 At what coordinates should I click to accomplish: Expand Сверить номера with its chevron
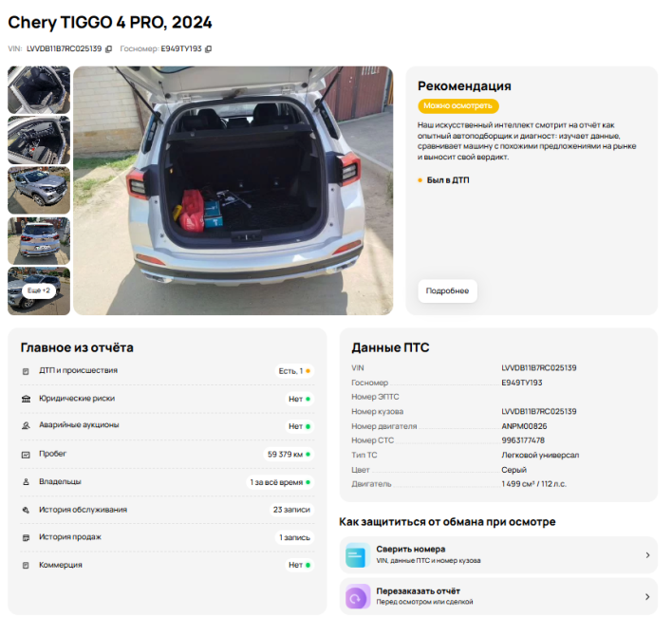(x=647, y=555)
